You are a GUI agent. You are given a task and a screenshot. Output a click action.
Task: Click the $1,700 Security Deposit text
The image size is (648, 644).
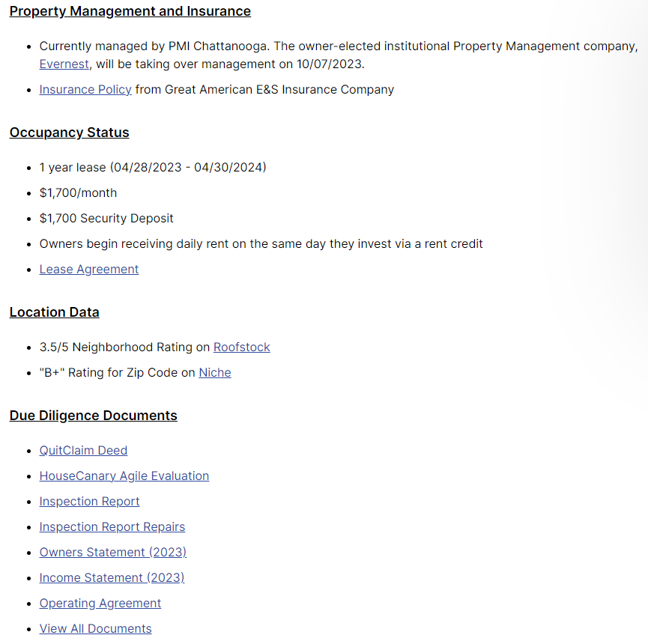pyautogui.click(x=106, y=218)
